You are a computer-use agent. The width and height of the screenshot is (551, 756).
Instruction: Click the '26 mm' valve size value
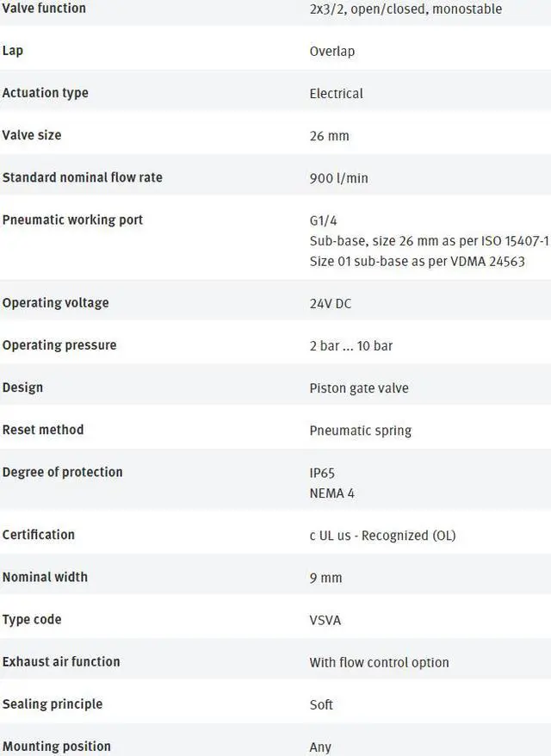pos(329,135)
